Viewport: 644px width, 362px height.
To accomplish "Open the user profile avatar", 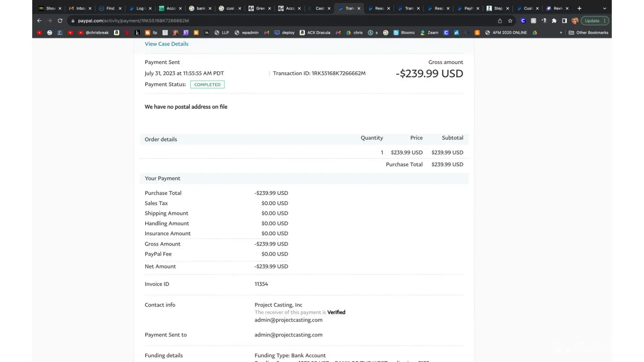I will pyautogui.click(x=574, y=21).
